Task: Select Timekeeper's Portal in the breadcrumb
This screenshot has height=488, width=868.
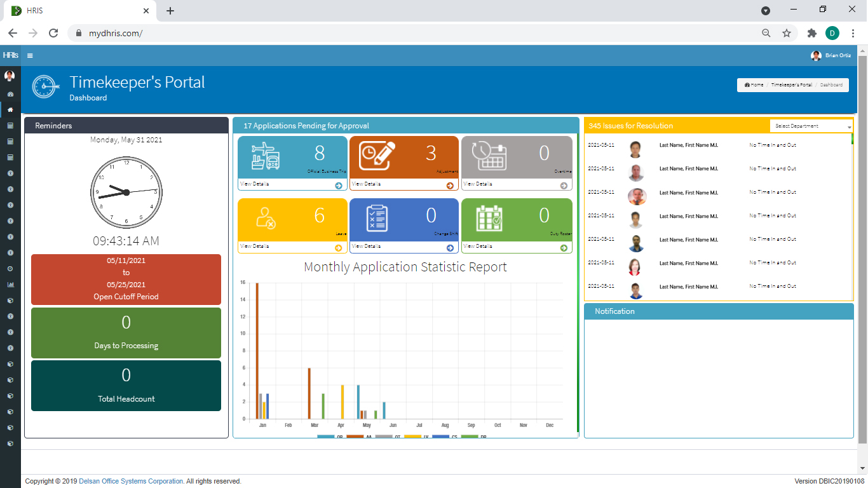Action: coord(791,85)
